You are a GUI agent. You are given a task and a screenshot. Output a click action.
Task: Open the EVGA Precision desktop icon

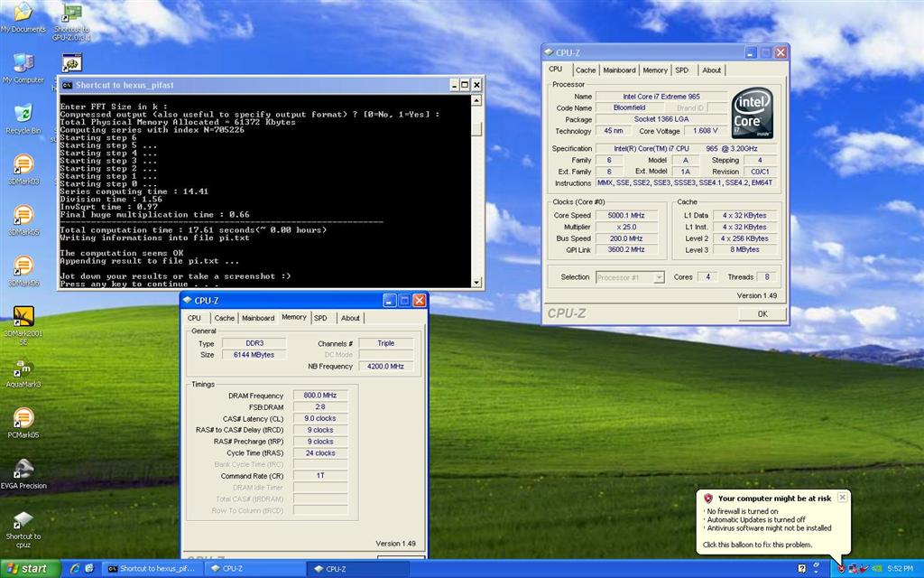pos(23,473)
